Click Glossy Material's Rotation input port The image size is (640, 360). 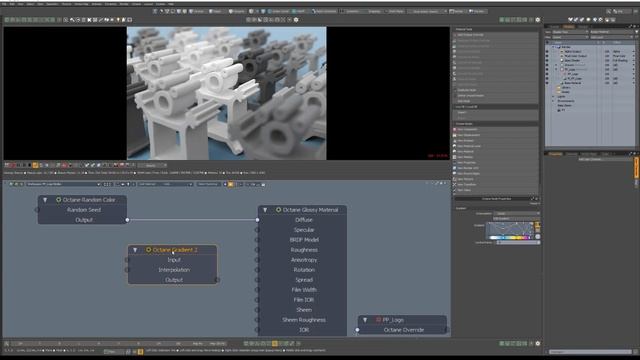click(257, 270)
